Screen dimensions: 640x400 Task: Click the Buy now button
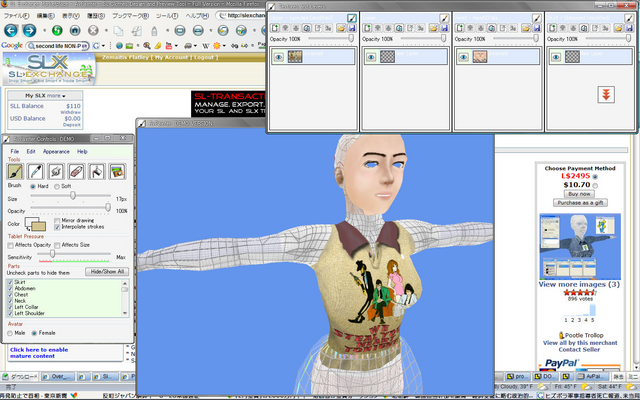[x=580, y=194]
